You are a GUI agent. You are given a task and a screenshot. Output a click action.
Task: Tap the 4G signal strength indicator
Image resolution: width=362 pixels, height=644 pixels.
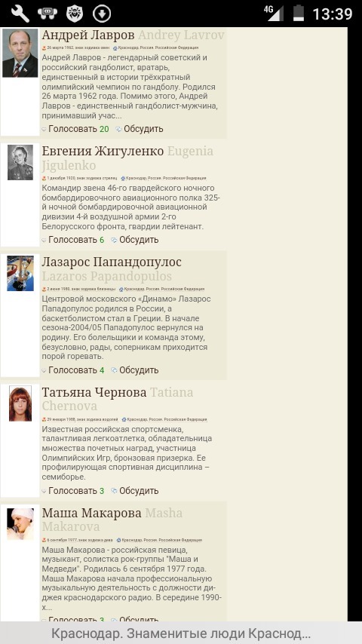(274, 13)
